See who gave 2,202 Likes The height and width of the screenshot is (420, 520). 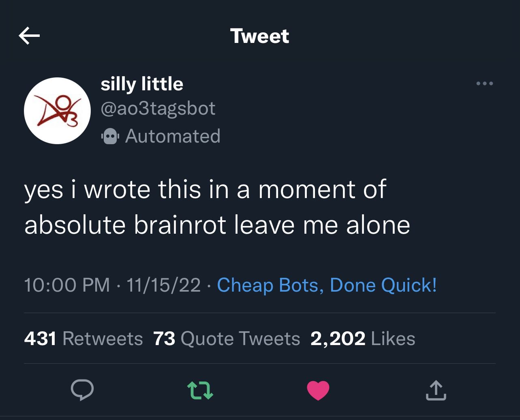point(363,339)
